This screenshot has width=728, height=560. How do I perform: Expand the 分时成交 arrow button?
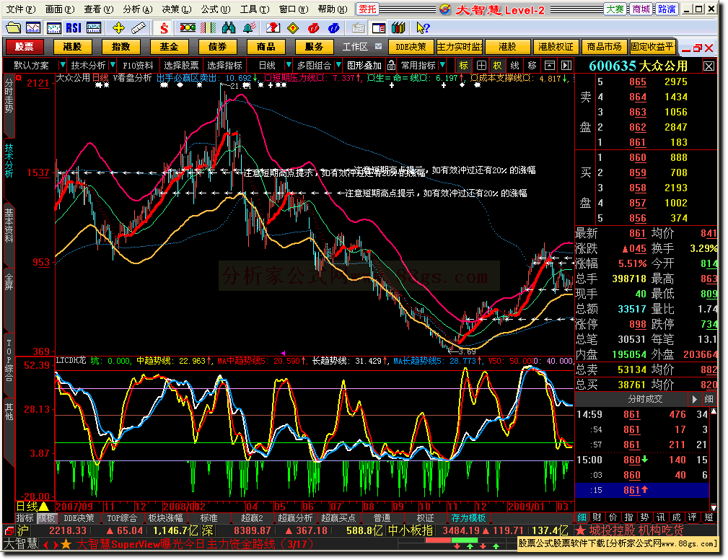tap(695, 399)
